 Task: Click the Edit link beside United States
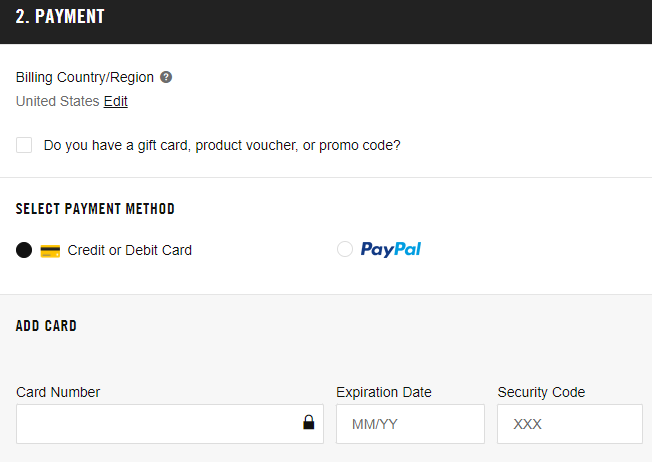[116, 101]
